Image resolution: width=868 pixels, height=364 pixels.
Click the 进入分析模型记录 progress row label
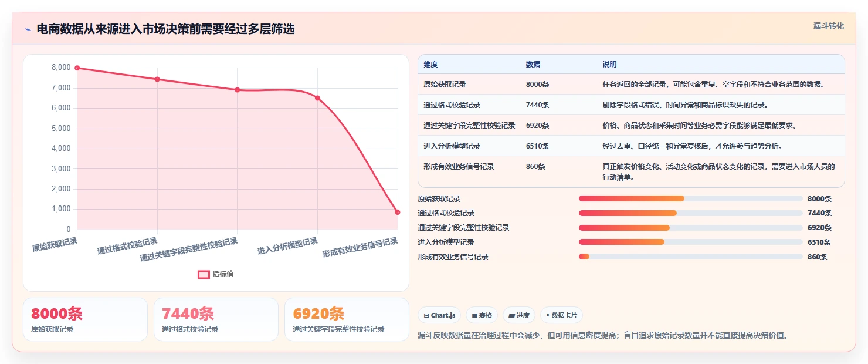pos(446,242)
